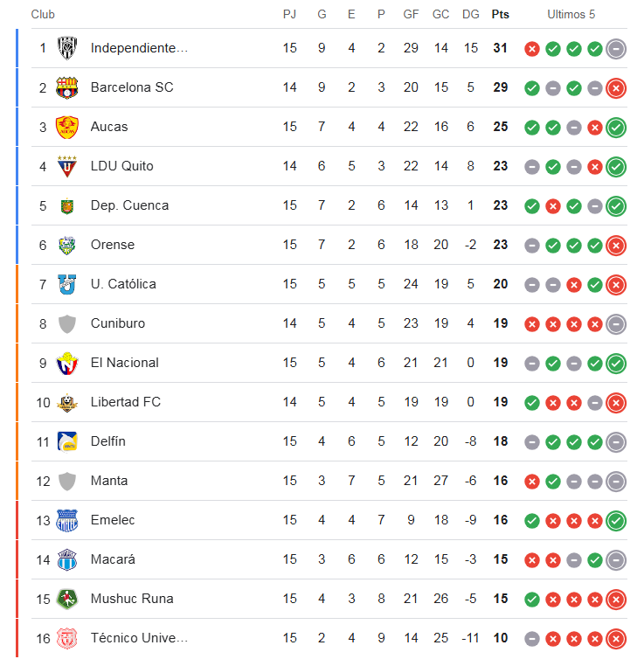
Task: Select Aucas's most recent win indicator
Action: coord(616,128)
